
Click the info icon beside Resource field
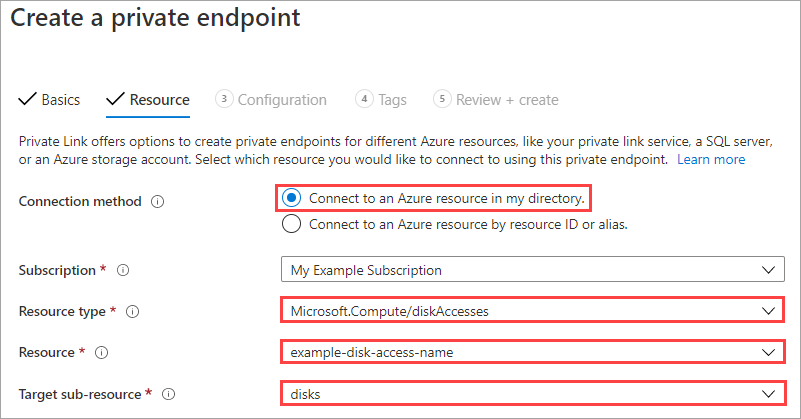[100, 352]
